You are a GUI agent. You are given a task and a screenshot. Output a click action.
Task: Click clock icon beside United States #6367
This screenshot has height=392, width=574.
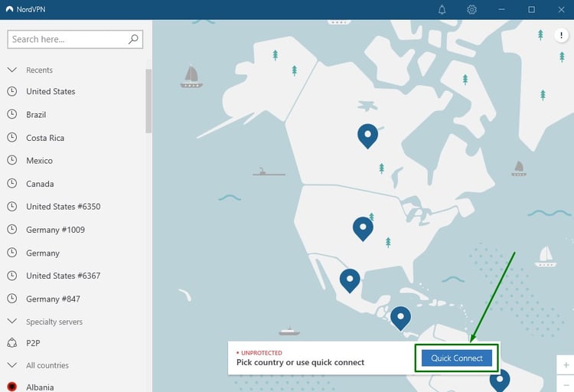(x=12, y=276)
